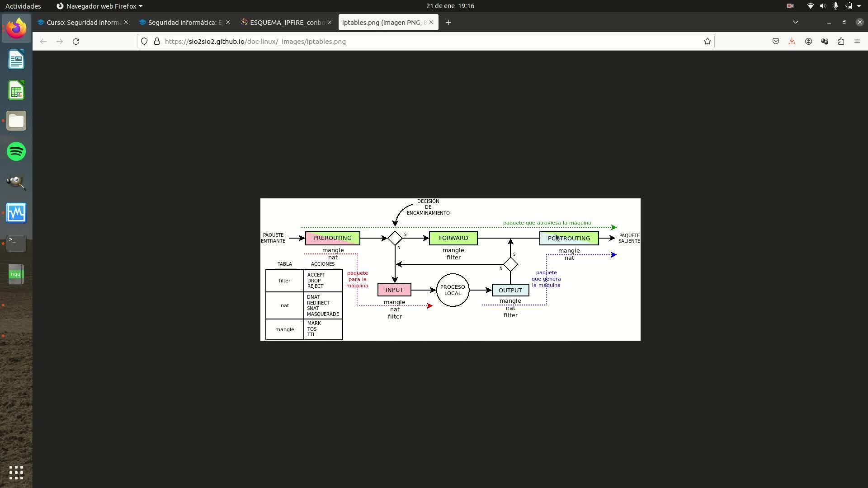Click the iptables diagram image
Viewport: 868px width, 488px height.
(x=450, y=269)
